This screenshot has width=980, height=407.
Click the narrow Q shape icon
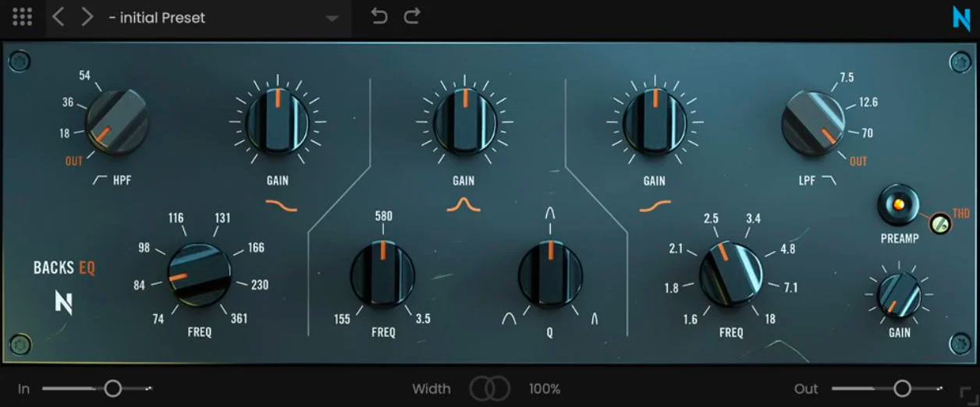click(595, 318)
